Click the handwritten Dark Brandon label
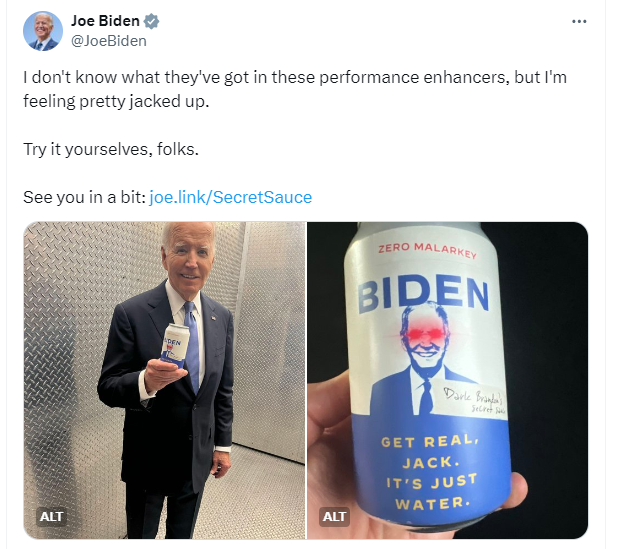This screenshot has height=549, width=617. (473, 399)
